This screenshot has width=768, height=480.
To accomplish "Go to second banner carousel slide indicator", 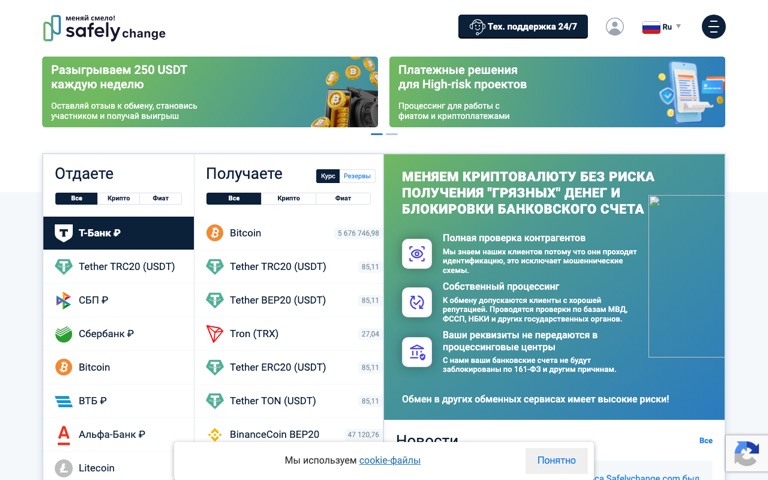I will click(392, 134).
